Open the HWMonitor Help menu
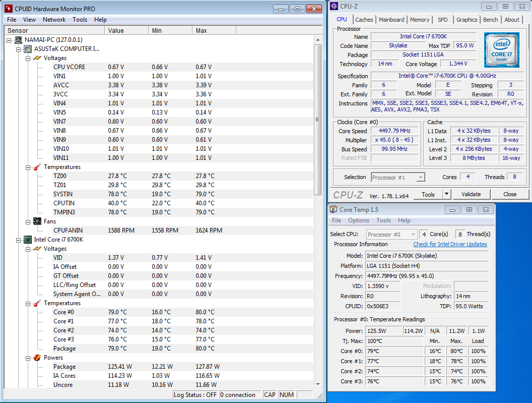This screenshot has width=532, height=403. click(100, 20)
